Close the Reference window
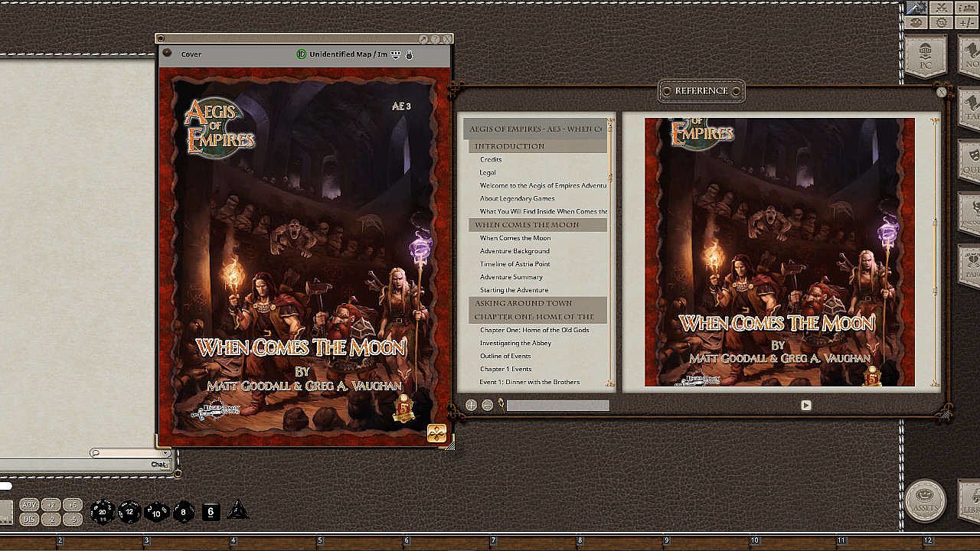The height and width of the screenshot is (551, 980). pos(942,92)
